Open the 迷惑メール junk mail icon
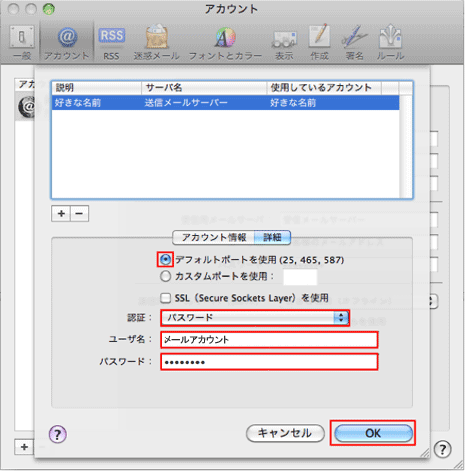This screenshot has width=465, height=471. pyautogui.click(x=157, y=42)
